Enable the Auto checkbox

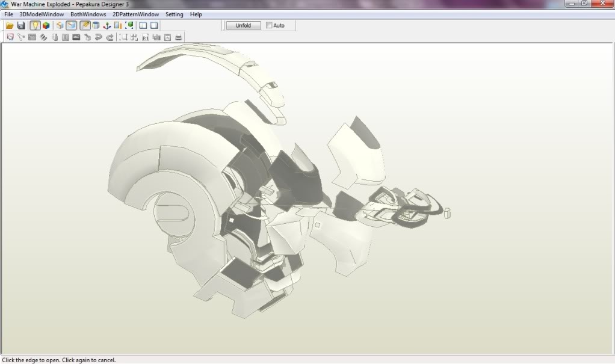pyautogui.click(x=269, y=25)
